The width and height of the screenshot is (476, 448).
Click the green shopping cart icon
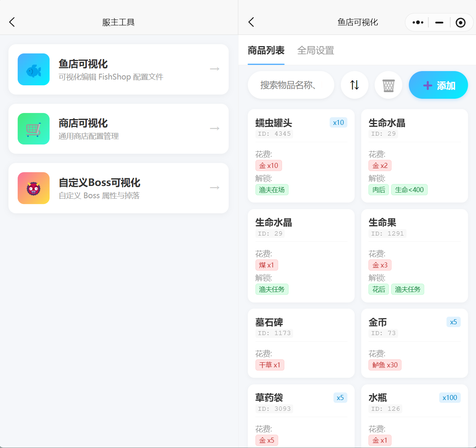[x=33, y=129]
